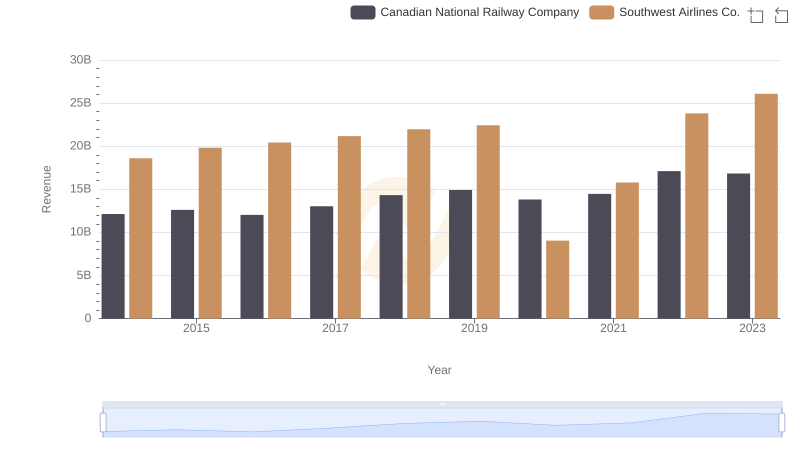Click the Canadian National Railway bar for 2022

669,245
